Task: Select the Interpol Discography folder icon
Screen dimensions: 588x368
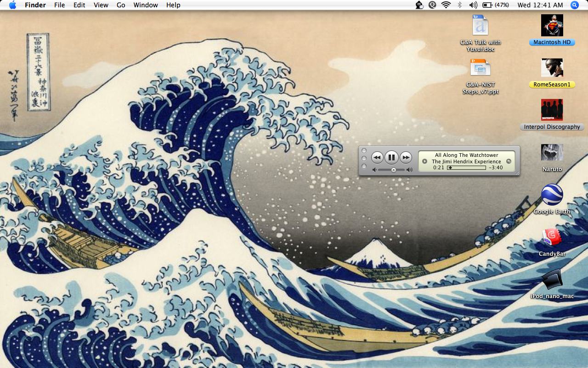Action: [552, 110]
